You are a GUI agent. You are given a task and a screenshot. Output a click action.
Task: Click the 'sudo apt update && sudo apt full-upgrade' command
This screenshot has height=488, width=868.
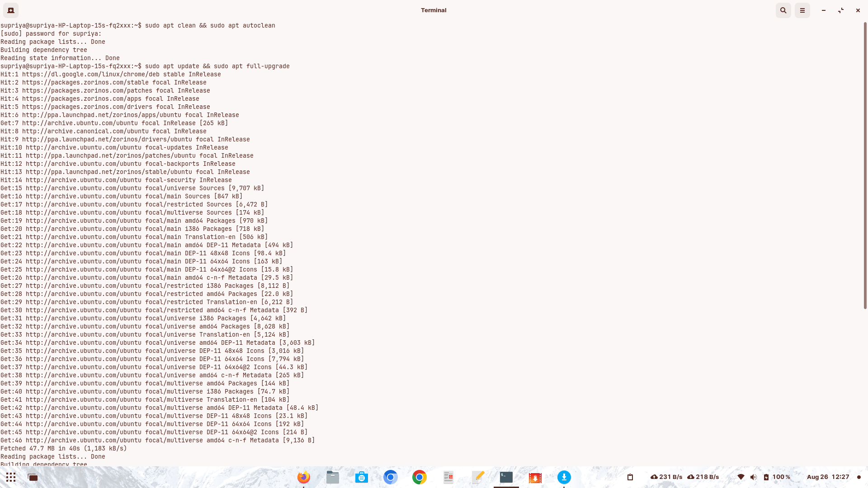pos(217,66)
